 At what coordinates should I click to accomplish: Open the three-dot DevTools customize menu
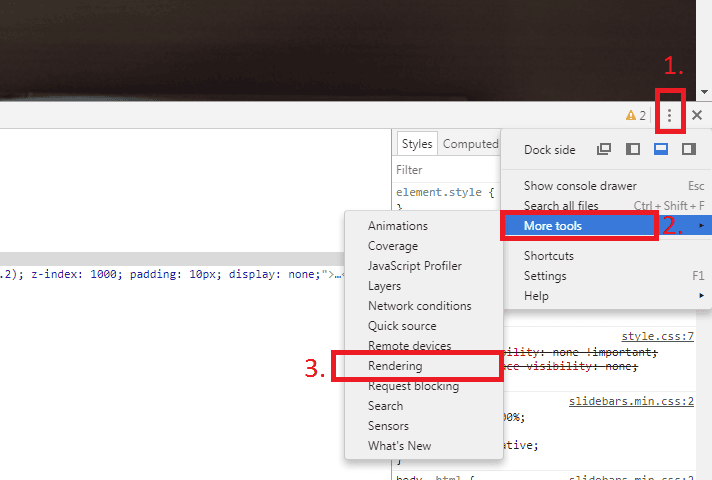(x=669, y=115)
